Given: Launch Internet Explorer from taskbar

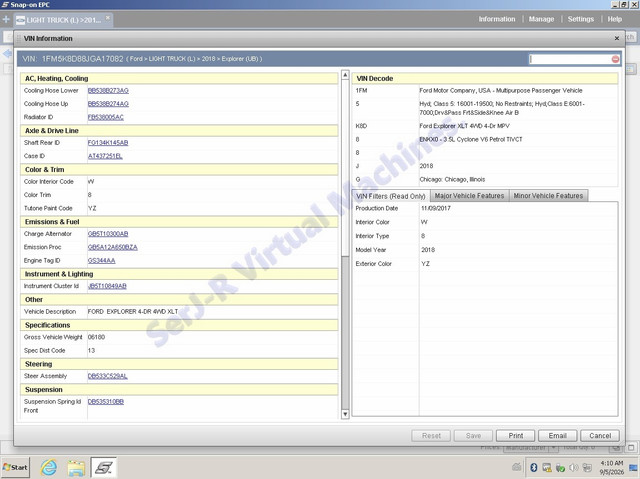Looking at the screenshot, I should tap(49, 467).
